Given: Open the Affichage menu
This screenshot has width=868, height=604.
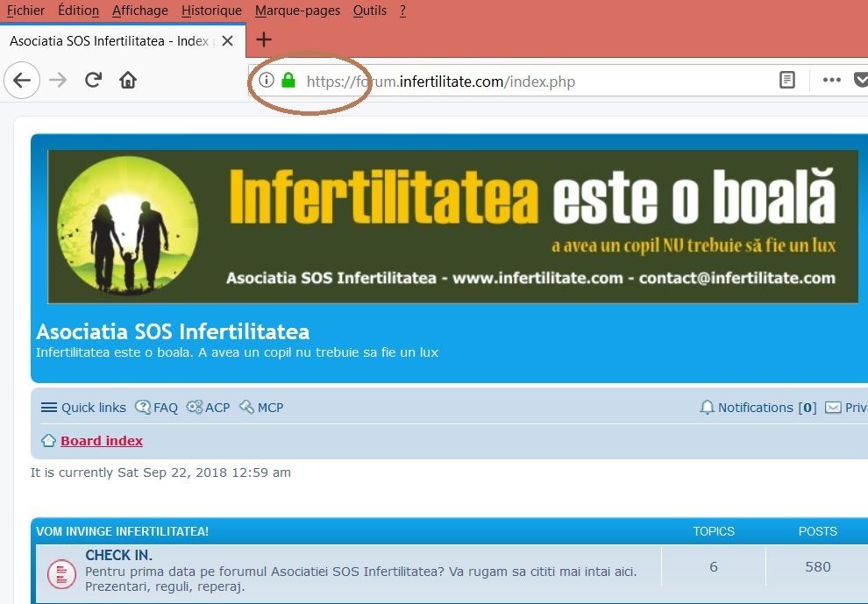Looking at the screenshot, I should [x=140, y=11].
